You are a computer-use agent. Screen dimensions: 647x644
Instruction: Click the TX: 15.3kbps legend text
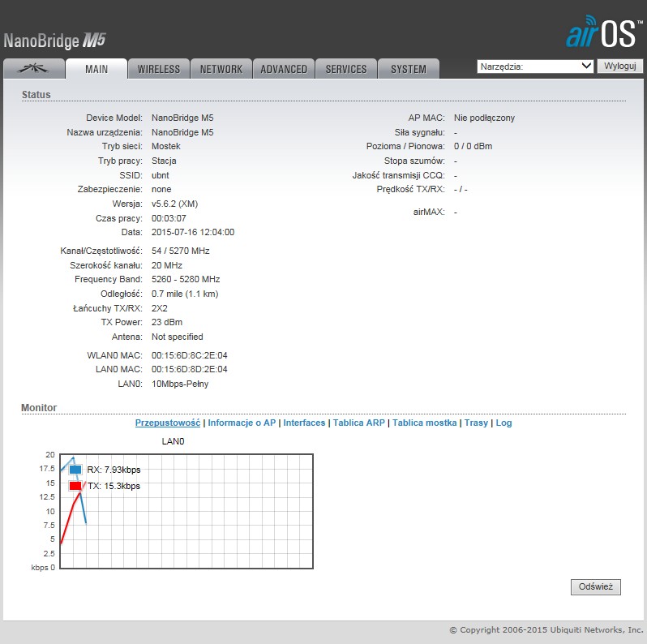pyautogui.click(x=114, y=487)
